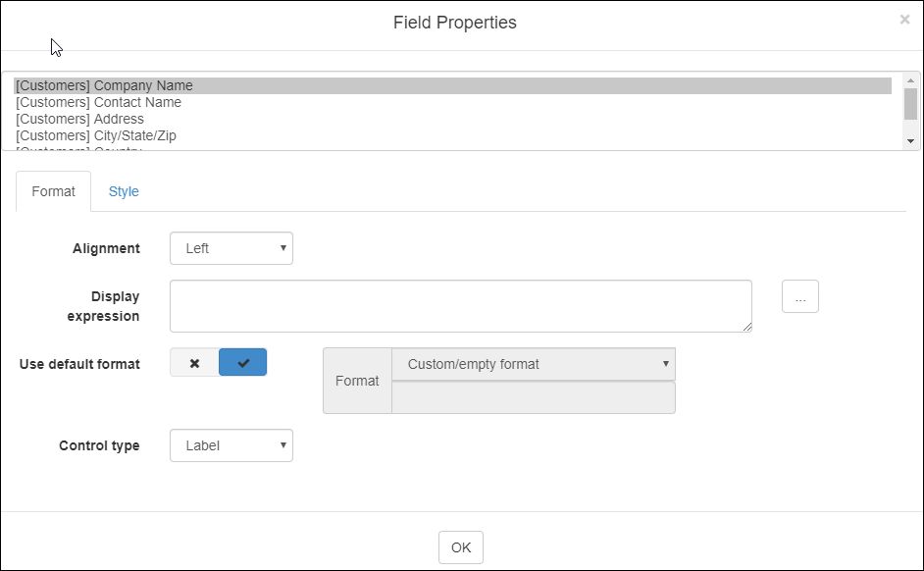Click the ellipsis expression builder button
Viewport: 924px width, 571px height.
click(x=799, y=297)
